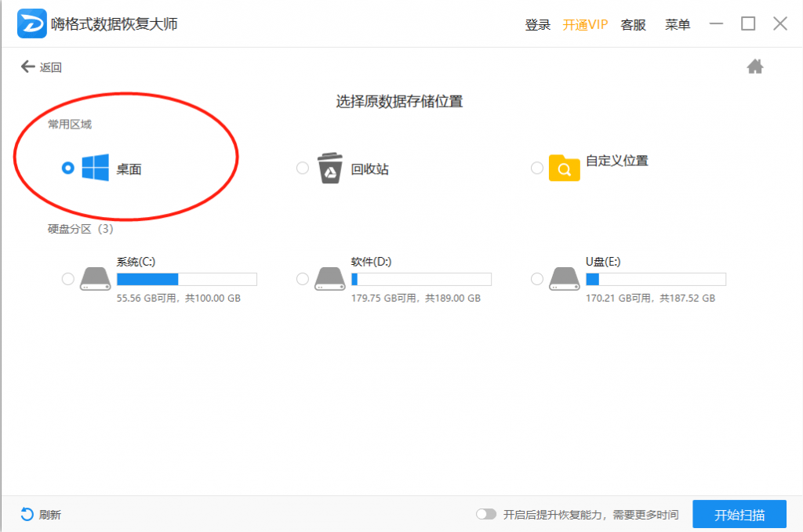Click the U盘(E:) usage bar

(656, 279)
